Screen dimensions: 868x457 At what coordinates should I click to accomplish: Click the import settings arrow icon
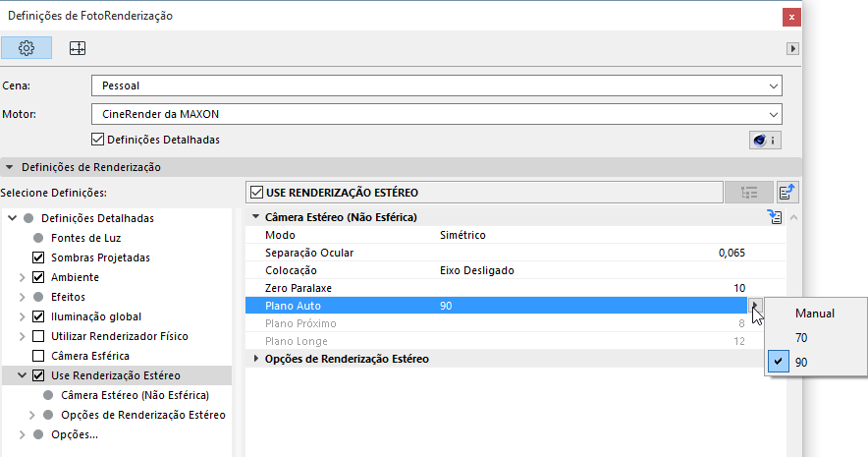pyautogui.click(x=787, y=193)
